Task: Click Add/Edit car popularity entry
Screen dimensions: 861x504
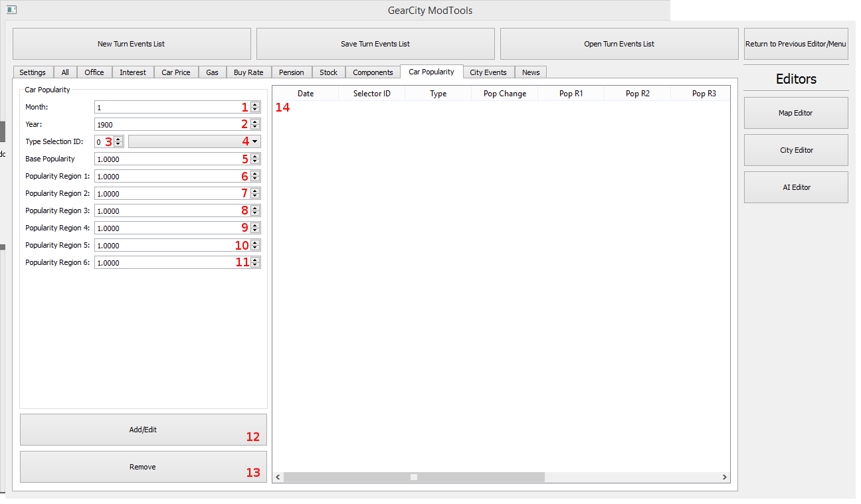Action: pyautogui.click(x=143, y=430)
